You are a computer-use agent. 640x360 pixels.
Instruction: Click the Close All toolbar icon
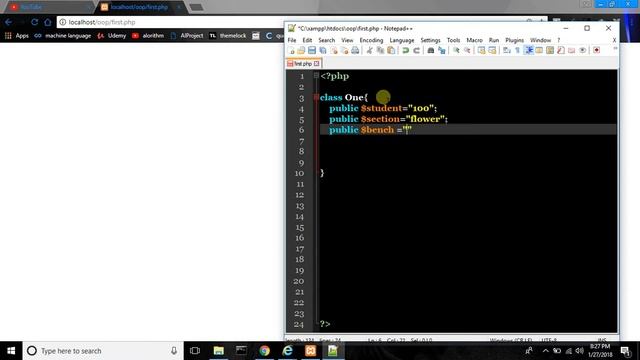coord(344,50)
